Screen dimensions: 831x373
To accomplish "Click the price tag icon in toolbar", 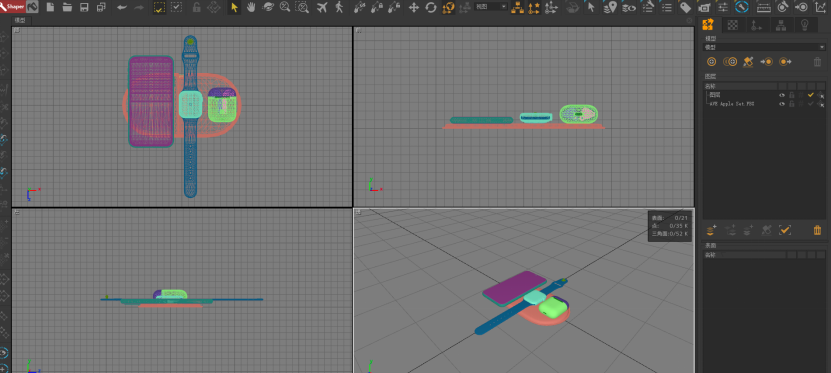I will coord(685,7).
